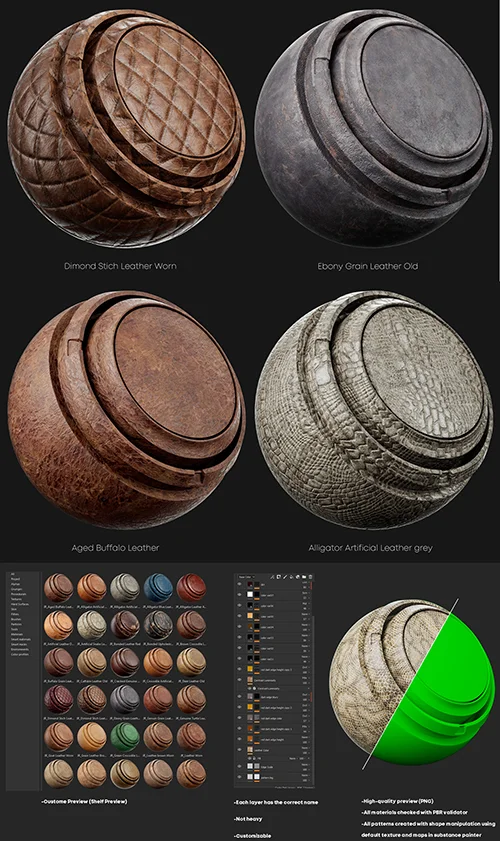
Task: Click the 'Ebony Grain Leather Old' caption
Action: point(367,266)
